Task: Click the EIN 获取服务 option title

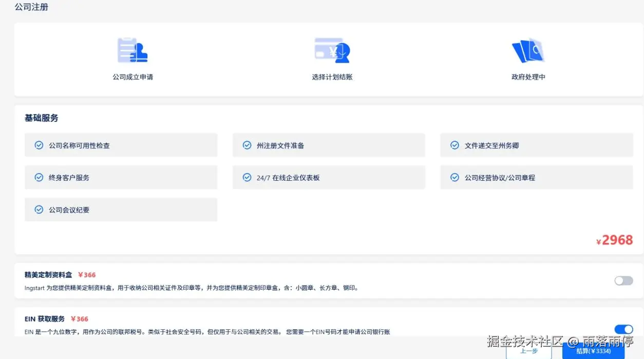Action: [x=45, y=319]
